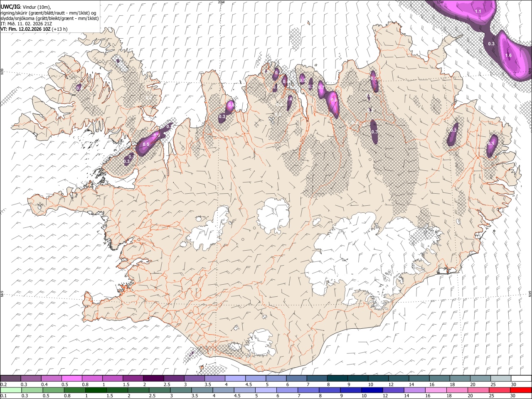
Task: Click the 0.7 precipitation value on north coast
Action: click(x=321, y=88)
